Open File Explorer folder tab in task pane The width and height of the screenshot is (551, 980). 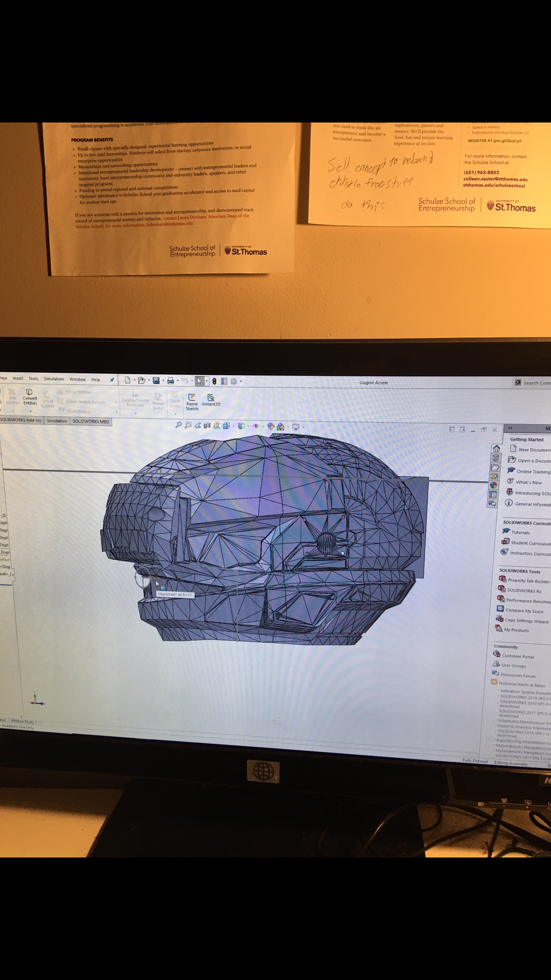coord(495,467)
